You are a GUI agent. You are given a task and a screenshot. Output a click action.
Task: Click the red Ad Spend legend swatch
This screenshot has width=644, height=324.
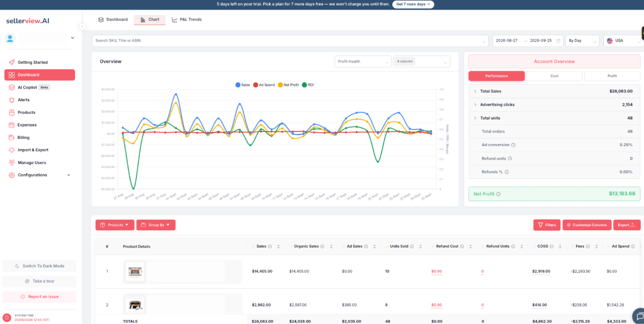click(256, 85)
